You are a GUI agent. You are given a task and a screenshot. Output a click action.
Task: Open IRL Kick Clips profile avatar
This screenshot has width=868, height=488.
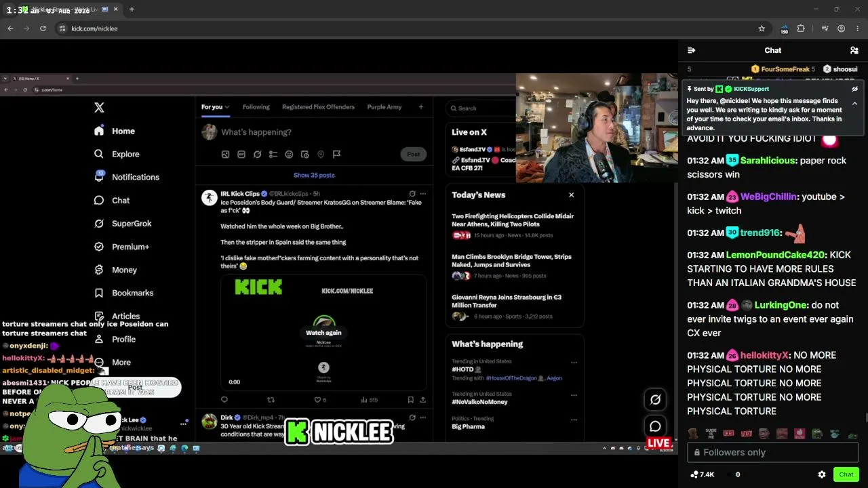(x=209, y=197)
